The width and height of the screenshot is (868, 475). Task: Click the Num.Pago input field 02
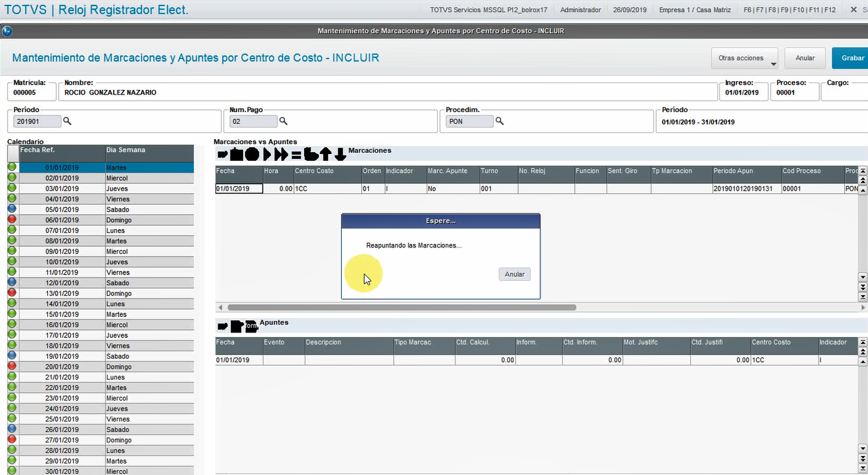point(253,122)
